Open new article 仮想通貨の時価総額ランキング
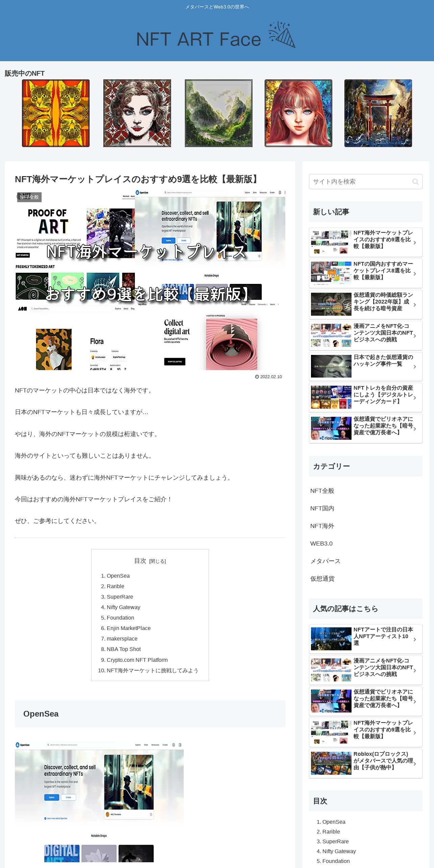This screenshot has width=434, height=868. (x=366, y=305)
